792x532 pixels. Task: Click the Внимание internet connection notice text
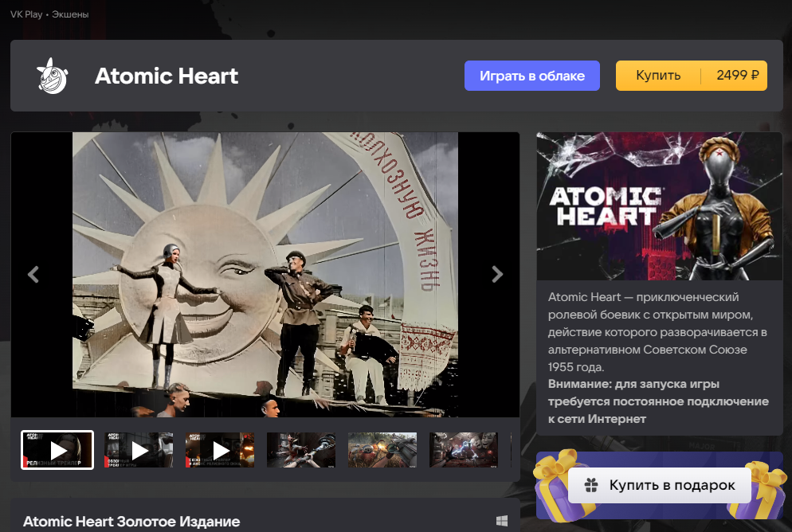[658, 401]
